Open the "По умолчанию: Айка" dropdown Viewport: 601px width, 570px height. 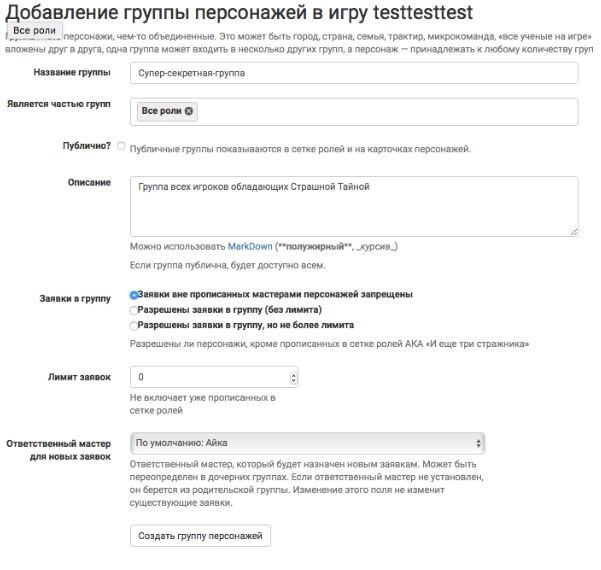coord(308,441)
